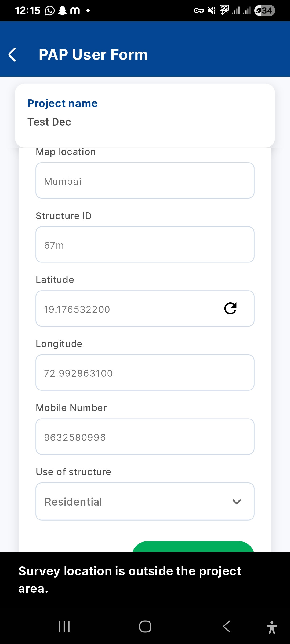Open the accessibility shortcut icon
This screenshot has height=644, width=290.
(272, 627)
